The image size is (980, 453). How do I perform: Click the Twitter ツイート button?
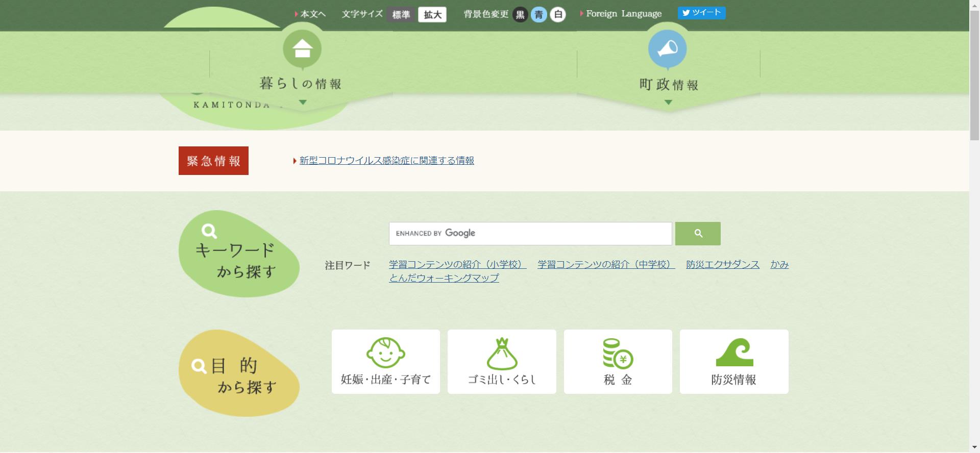tap(701, 13)
